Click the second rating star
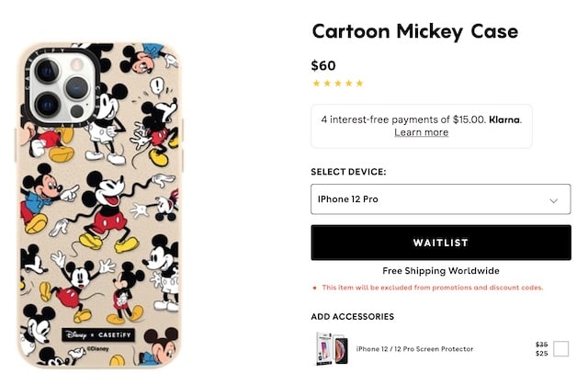Viewport: 588px width, 385px height. (327, 84)
